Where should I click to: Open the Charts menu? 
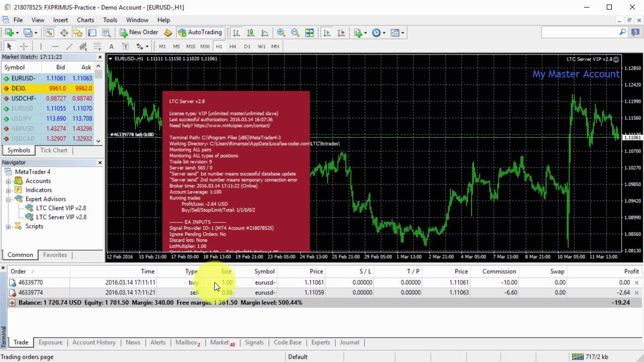click(x=86, y=20)
